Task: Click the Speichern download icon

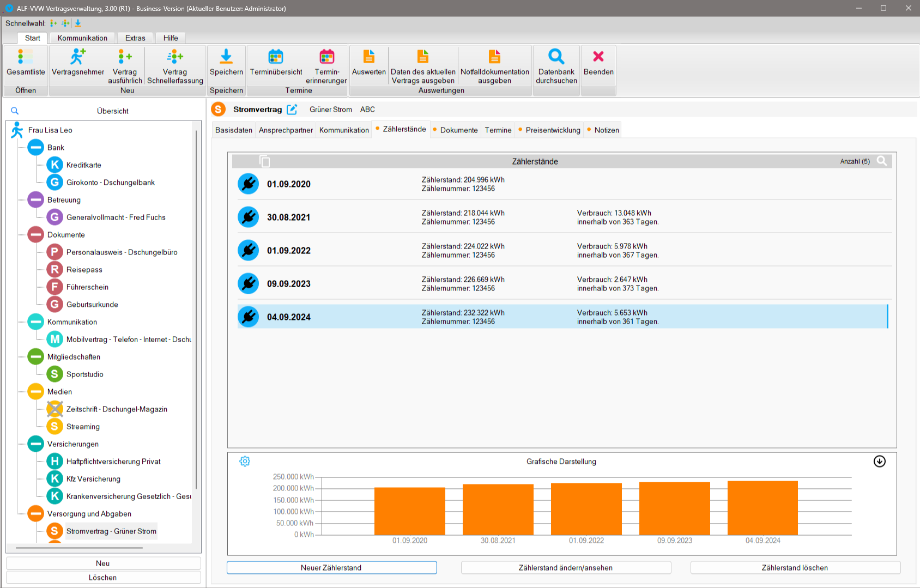Action: pos(226,57)
